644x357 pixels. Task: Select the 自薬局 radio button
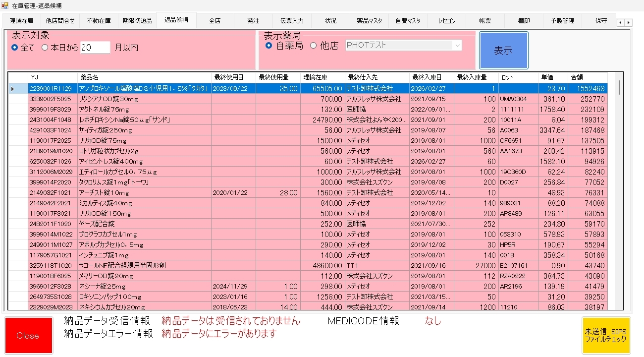pos(269,46)
